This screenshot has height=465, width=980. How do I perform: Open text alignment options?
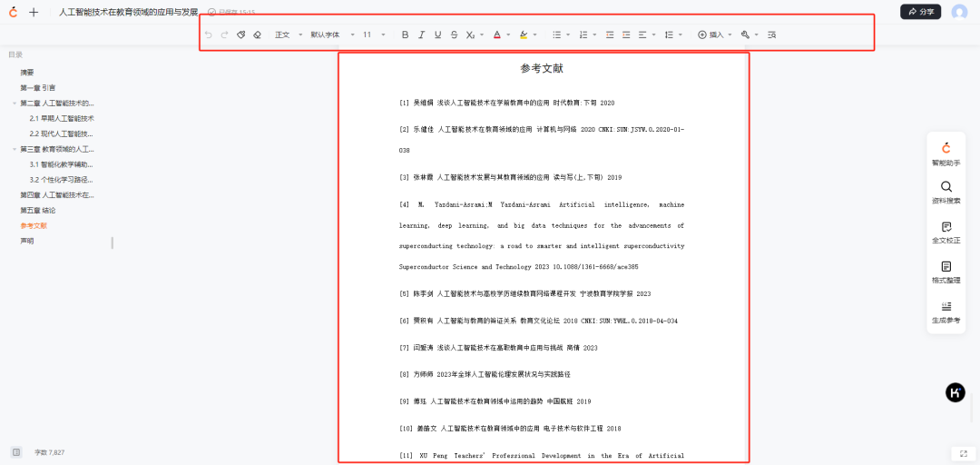pos(642,35)
